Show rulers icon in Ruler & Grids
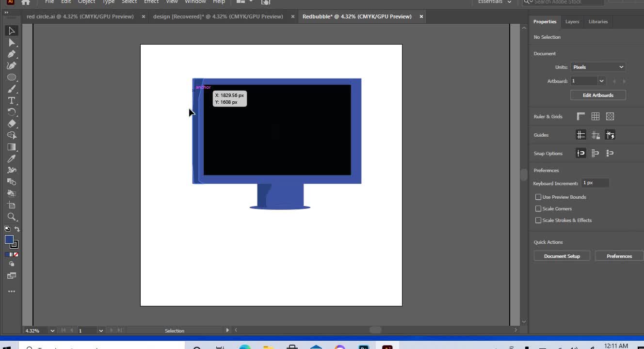This screenshot has width=644, height=349. (580, 116)
